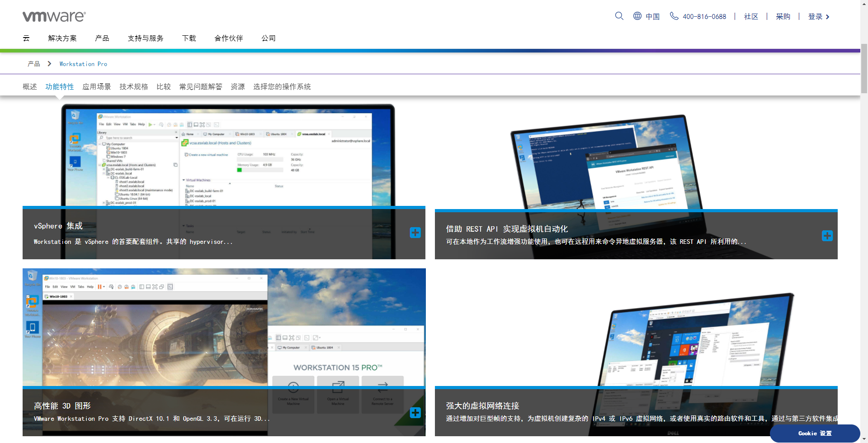Click the plus icon on the REST API card
Viewport: 868px width, 443px height.
(827, 236)
